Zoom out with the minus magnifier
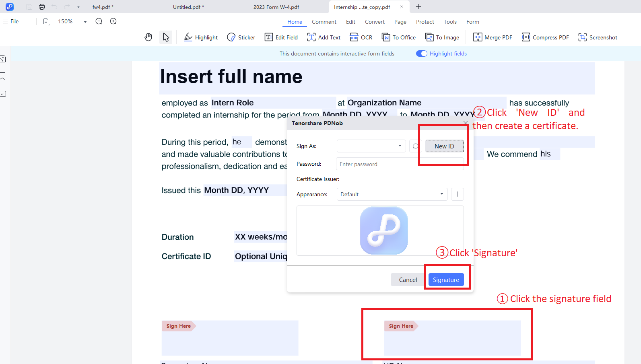Viewport: 641px width, 364px height. click(x=99, y=21)
